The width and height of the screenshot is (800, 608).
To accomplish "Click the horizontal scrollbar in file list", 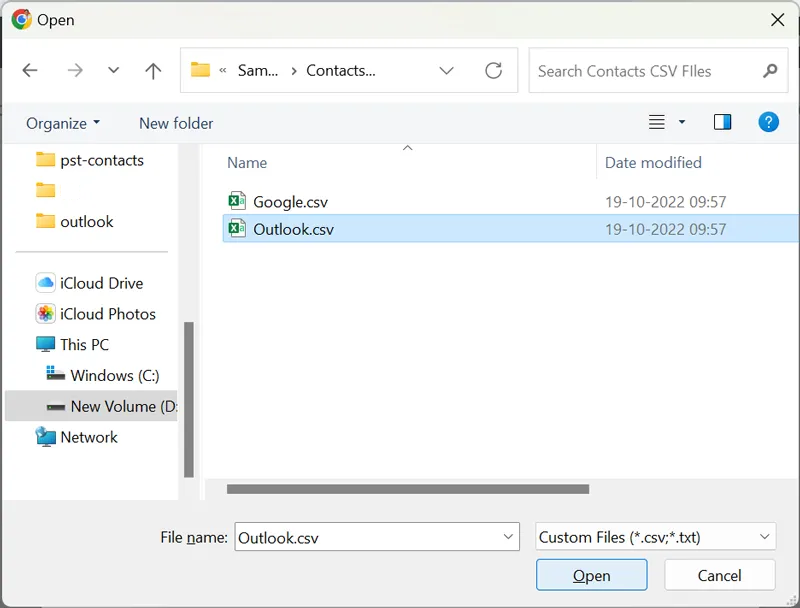I will click(x=408, y=489).
